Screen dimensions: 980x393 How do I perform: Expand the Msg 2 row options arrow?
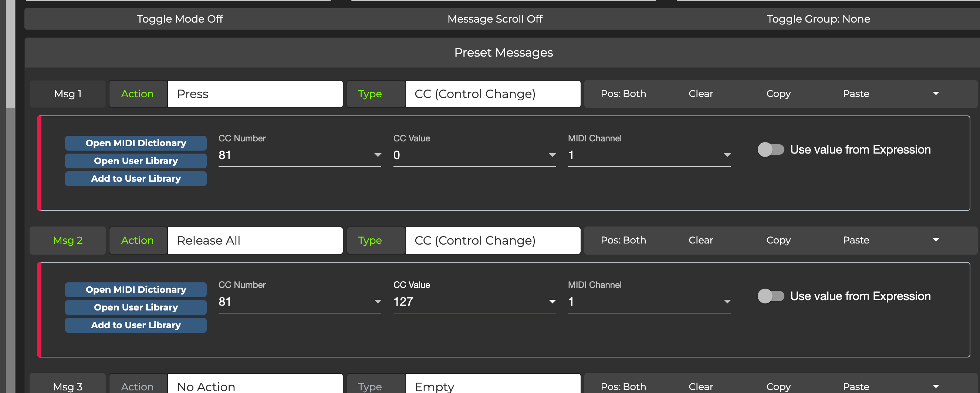936,240
